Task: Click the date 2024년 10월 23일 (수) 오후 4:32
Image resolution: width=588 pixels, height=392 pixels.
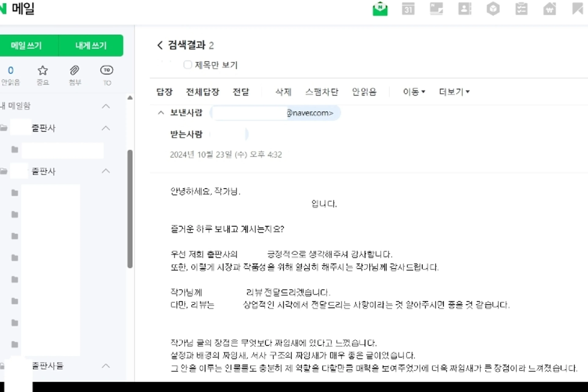Action: [226, 155]
